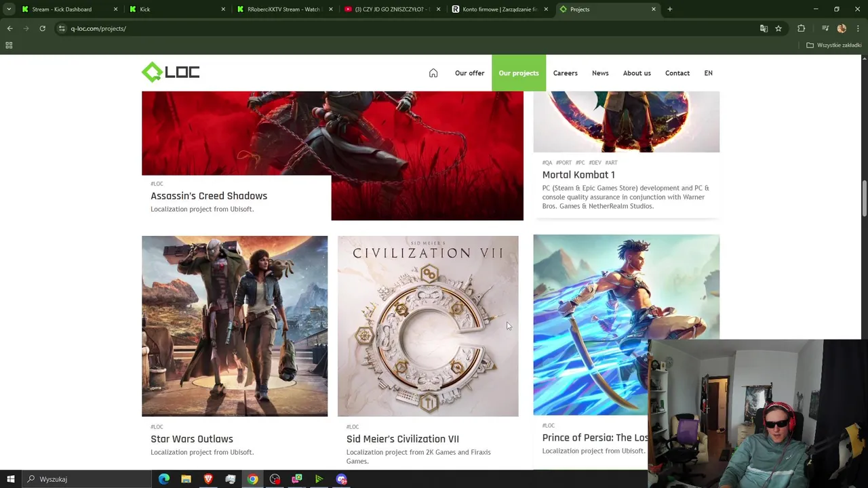Click the page vertical scrollbar thumb
Viewport: 868px width, 488px height.
pyautogui.click(x=864, y=199)
